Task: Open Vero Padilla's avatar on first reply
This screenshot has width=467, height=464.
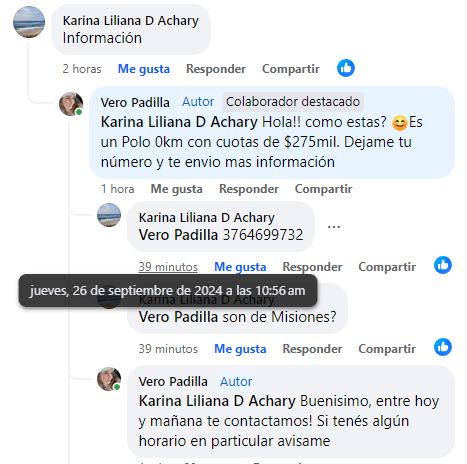Action: pyautogui.click(x=71, y=104)
